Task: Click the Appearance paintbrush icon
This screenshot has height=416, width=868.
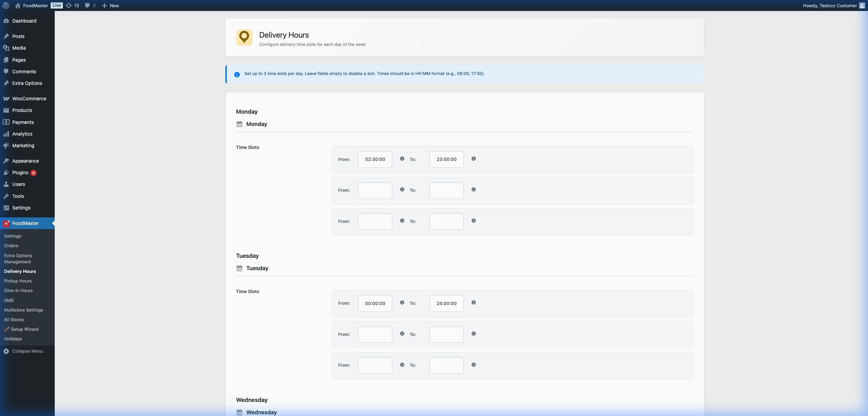Action: pos(6,161)
